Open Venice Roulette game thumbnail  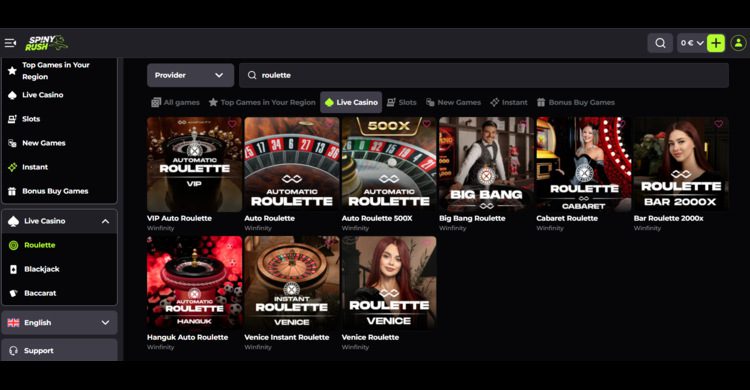pyautogui.click(x=389, y=283)
